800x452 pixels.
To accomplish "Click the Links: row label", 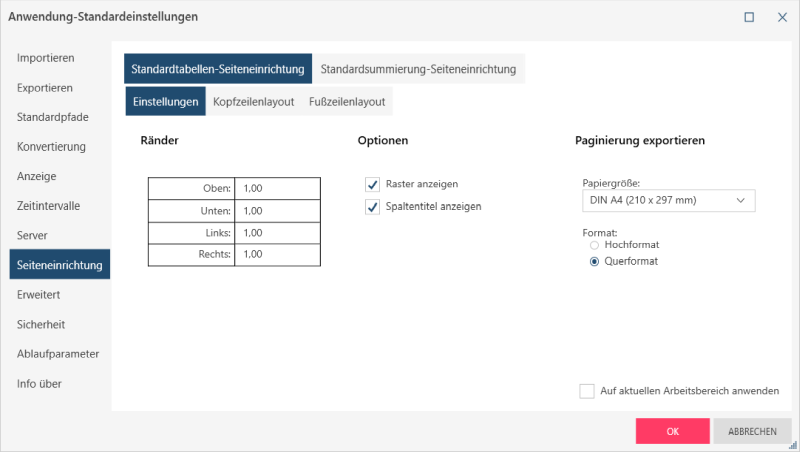I will pyautogui.click(x=218, y=233).
